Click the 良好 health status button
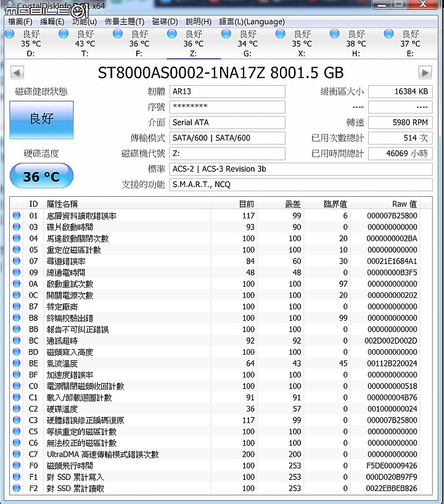The image size is (444, 504). (x=41, y=120)
